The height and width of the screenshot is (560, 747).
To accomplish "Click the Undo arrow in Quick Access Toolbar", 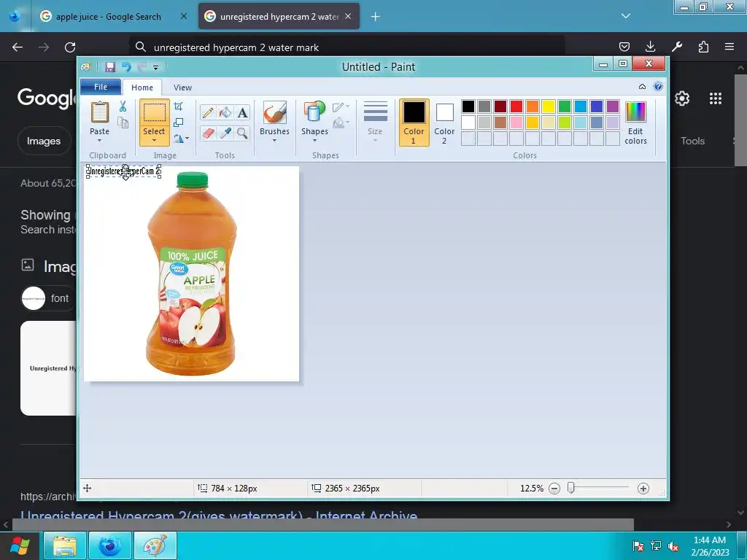I will [x=126, y=66].
